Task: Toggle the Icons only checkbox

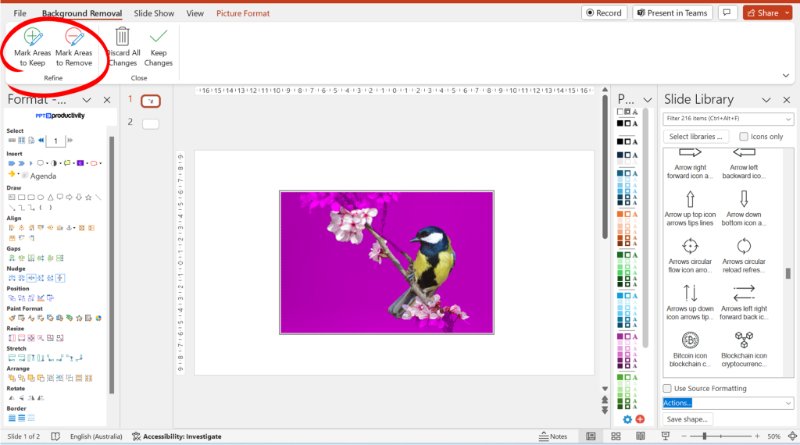Action: (x=744, y=136)
